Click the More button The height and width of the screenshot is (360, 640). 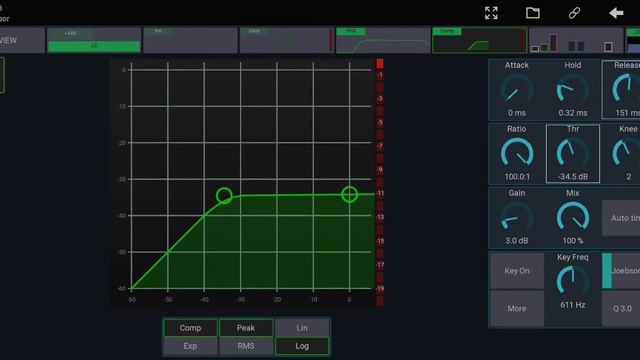click(x=517, y=308)
